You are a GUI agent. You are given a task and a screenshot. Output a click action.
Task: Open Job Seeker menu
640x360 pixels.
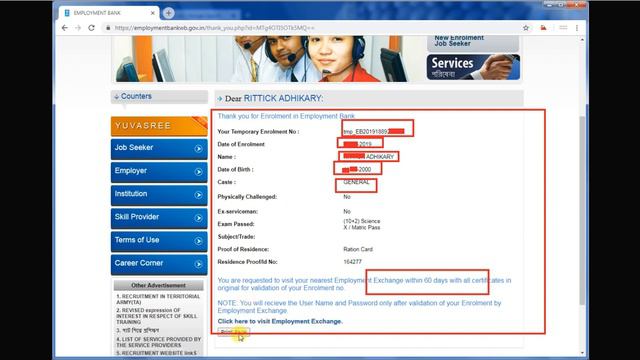tap(159, 149)
